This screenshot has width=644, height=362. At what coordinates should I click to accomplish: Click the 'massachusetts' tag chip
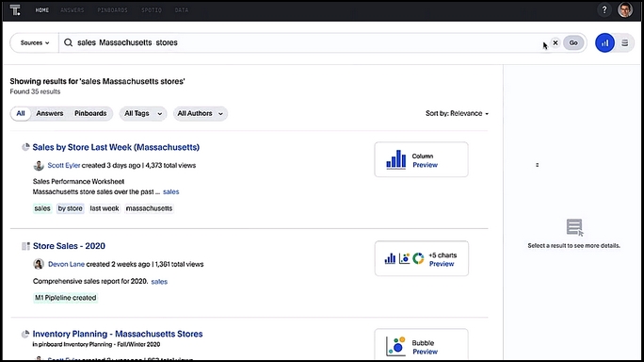click(x=149, y=208)
